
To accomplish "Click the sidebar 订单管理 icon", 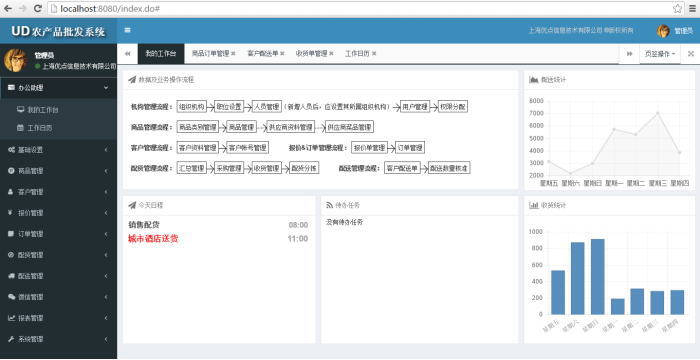I will [x=11, y=234].
